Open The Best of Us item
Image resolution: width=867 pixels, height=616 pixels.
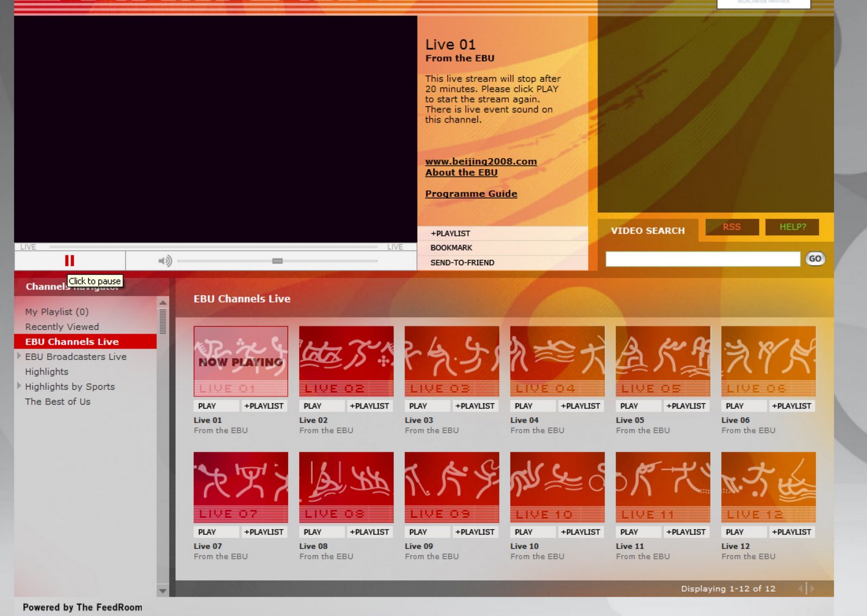tap(57, 401)
